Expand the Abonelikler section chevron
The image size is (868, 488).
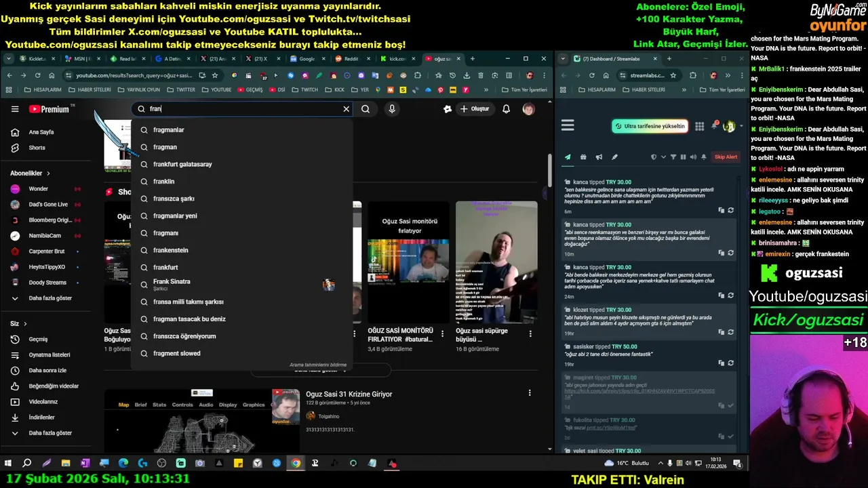[48, 174]
